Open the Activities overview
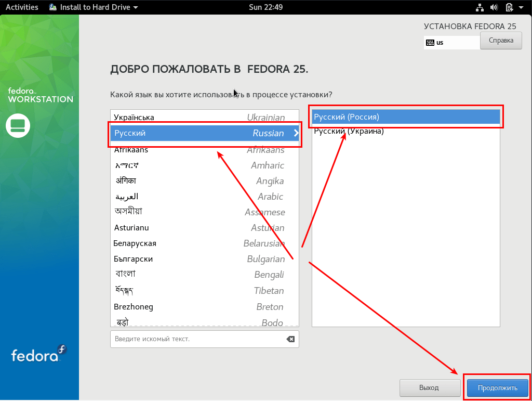Screen dimensions: 532x401 22,7
